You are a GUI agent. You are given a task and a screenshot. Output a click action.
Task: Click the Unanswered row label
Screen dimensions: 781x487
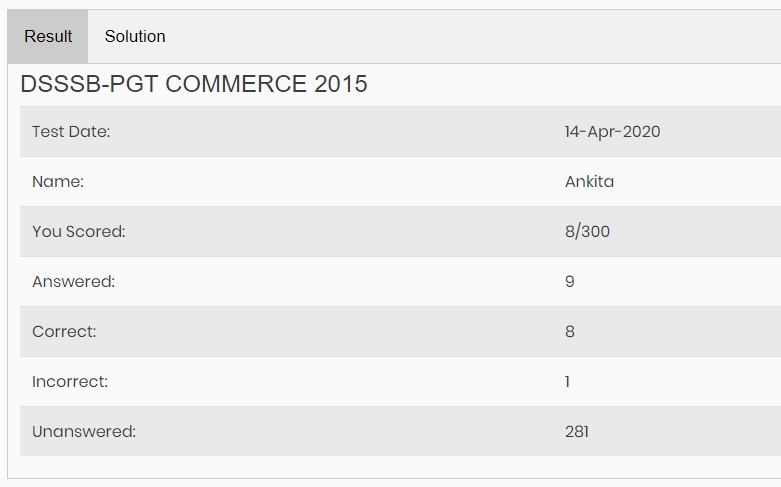(x=84, y=432)
